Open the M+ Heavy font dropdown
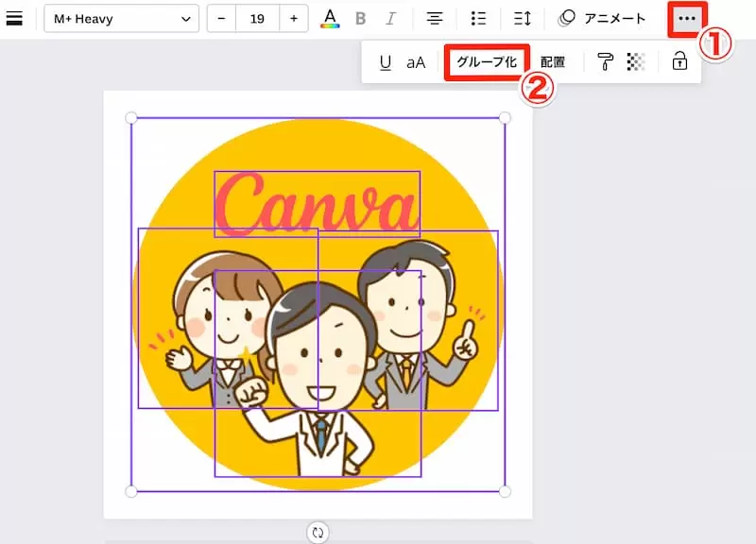This screenshot has height=544, width=756. click(x=122, y=18)
